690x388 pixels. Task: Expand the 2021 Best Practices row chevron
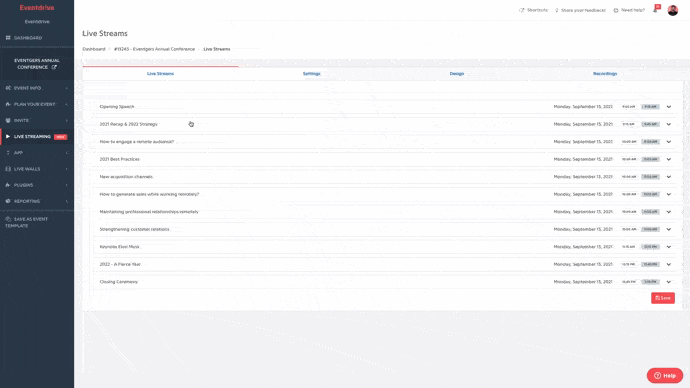(x=668, y=159)
